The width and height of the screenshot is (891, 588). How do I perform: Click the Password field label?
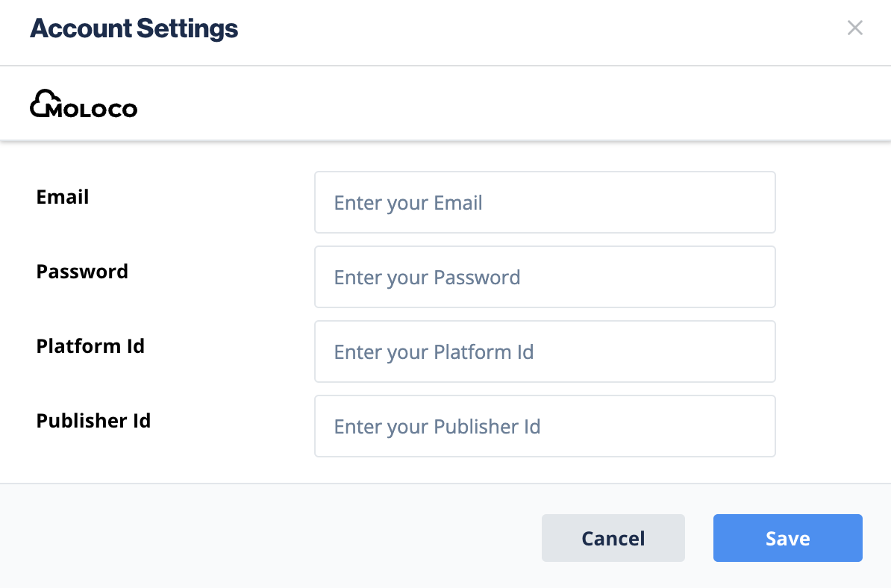tap(82, 272)
